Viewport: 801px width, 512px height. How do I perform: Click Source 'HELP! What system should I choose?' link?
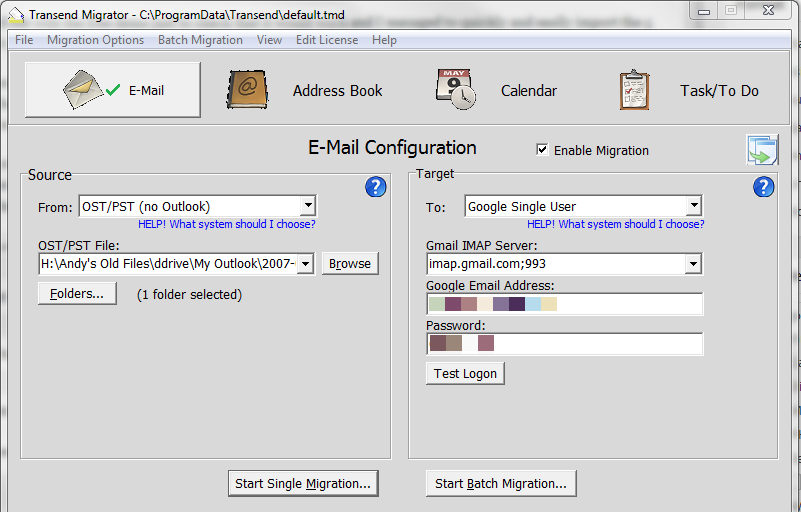point(227,224)
